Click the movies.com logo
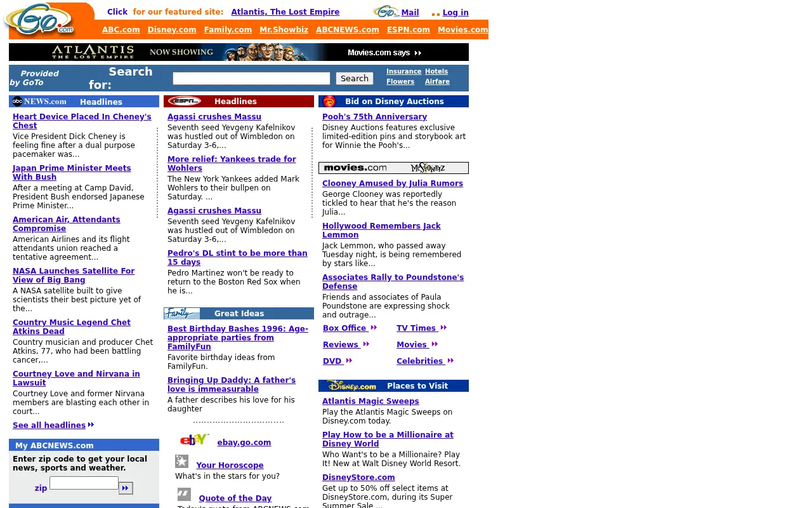The width and height of the screenshot is (812, 508). [x=355, y=168]
